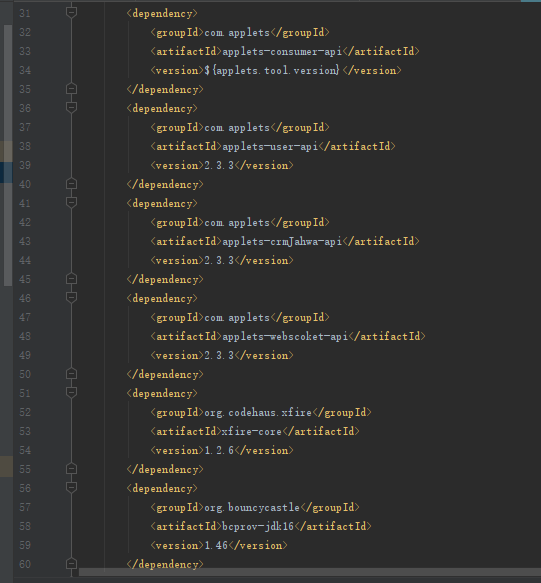Collapse the dependency block starting at line 31
This screenshot has height=583, width=541.
[x=71, y=13]
